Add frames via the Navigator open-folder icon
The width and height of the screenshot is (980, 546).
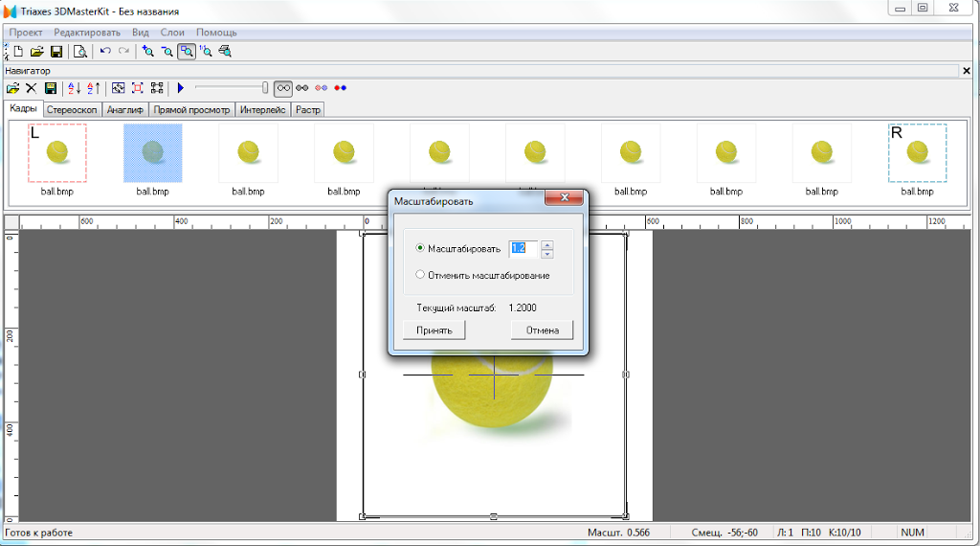[x=12, y=88]
